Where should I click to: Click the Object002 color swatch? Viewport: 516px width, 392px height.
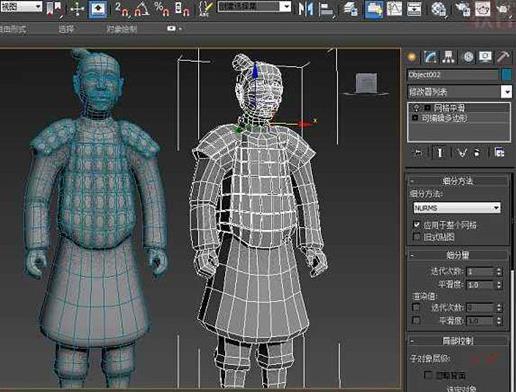pos(507,75)
